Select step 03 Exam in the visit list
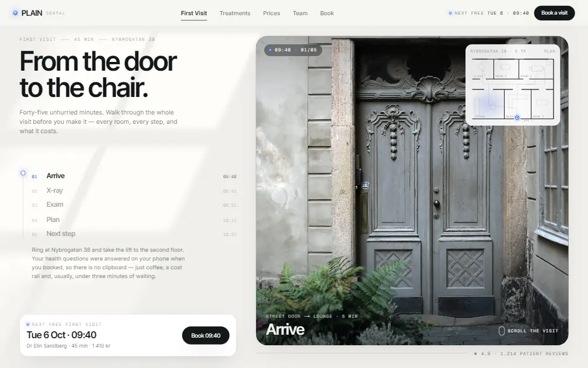Image resolution: width=588 pixels, height=368 pixels. click(x=134, y=204)
